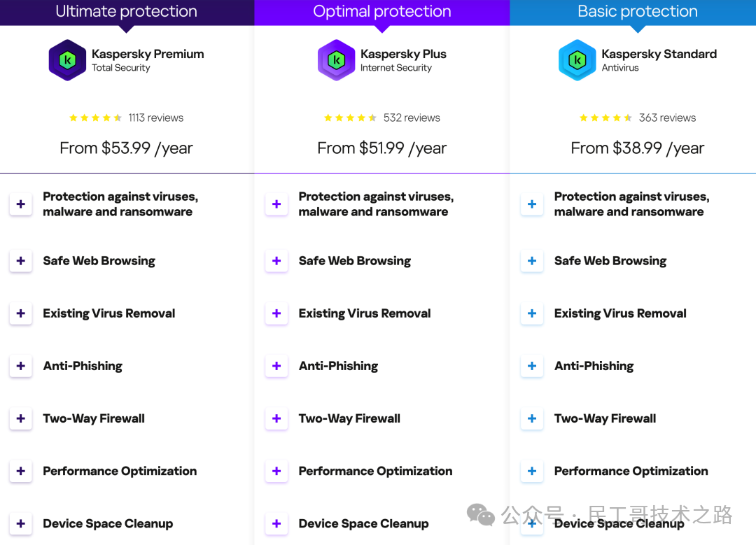The width and height of the screenshot is (756, 545).
Task: Select the Basic protection header tab
Action: (638, 12)
